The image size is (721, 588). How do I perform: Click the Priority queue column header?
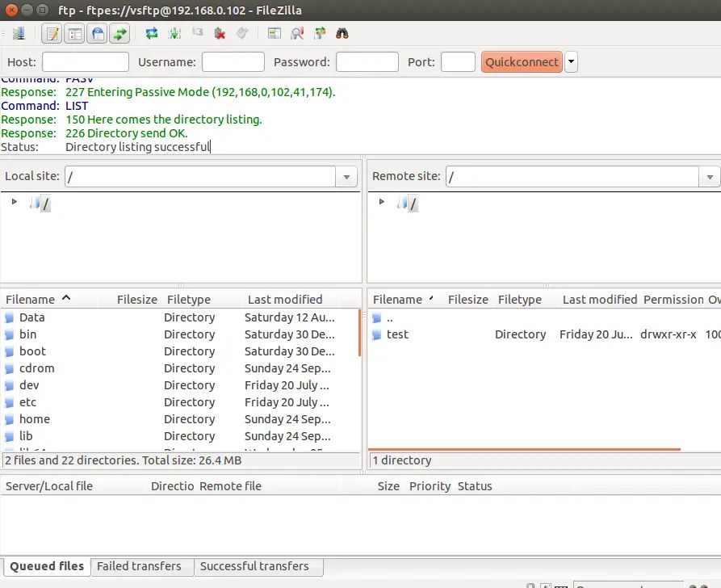[430, 486]
